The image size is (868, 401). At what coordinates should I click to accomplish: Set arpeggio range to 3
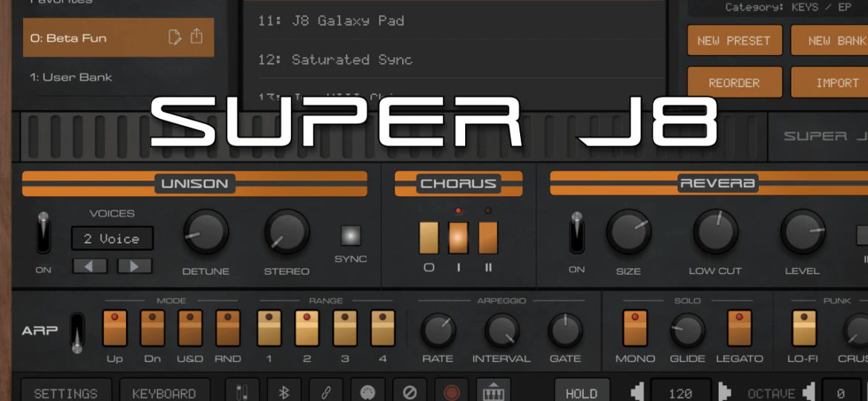point(345,328)
